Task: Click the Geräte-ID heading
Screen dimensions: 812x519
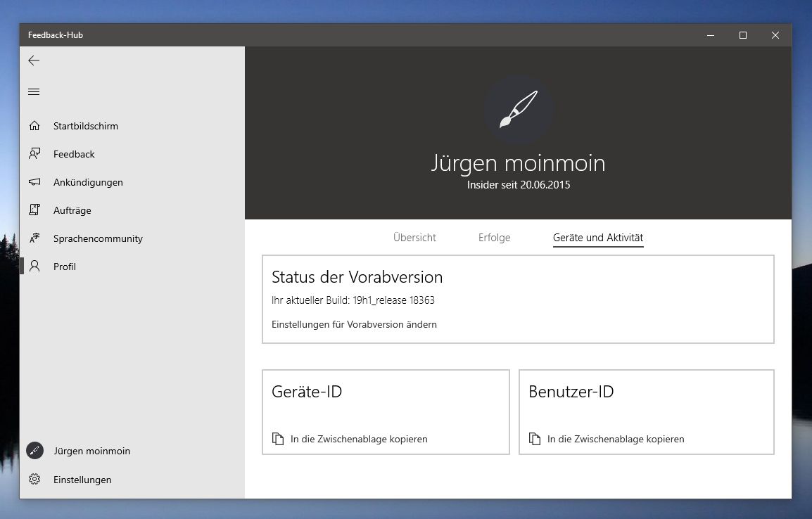Action: pyautogui.click(x=307, y=392)
